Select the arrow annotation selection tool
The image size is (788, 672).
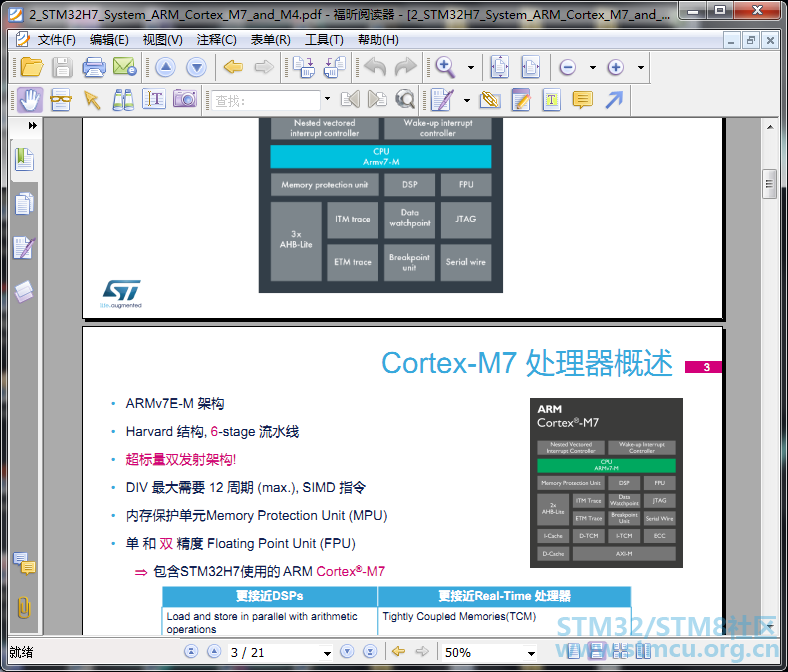point(92,100)
